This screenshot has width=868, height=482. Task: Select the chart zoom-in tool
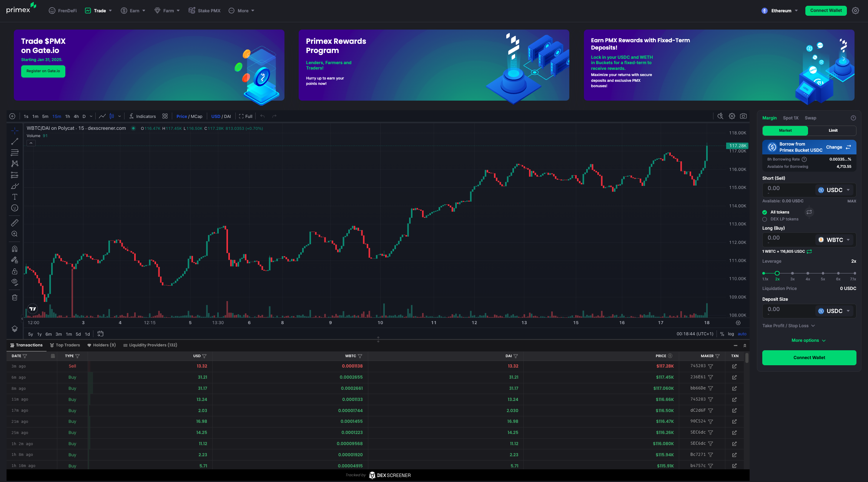(x=15, y=234)
